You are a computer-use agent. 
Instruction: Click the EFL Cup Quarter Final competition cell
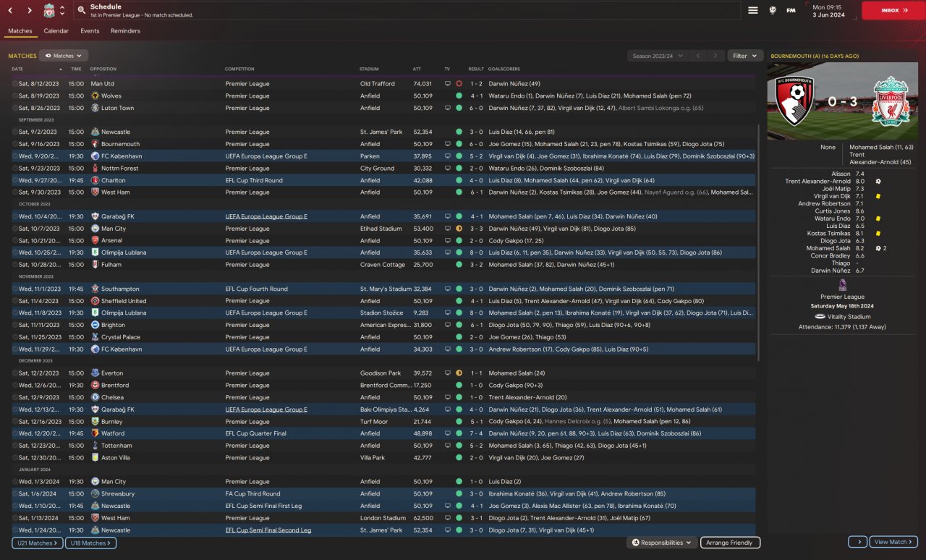click(255, 433)
